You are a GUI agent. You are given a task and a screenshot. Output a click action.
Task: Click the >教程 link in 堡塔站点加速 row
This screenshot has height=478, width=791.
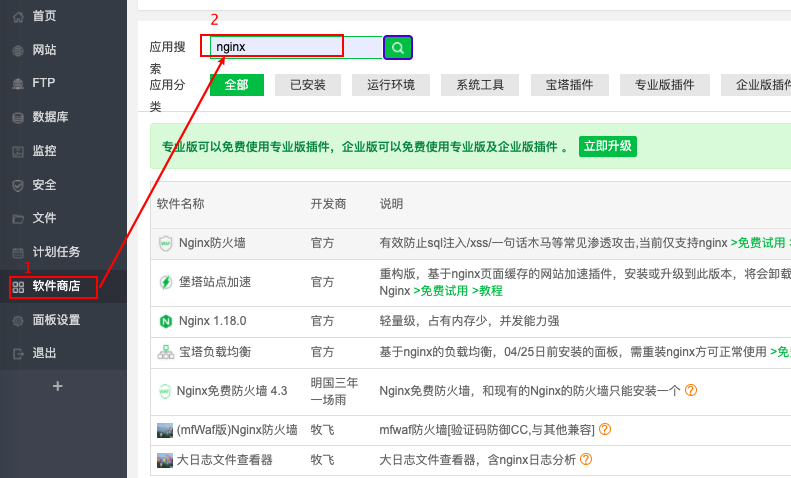click(x=487, y=291)
